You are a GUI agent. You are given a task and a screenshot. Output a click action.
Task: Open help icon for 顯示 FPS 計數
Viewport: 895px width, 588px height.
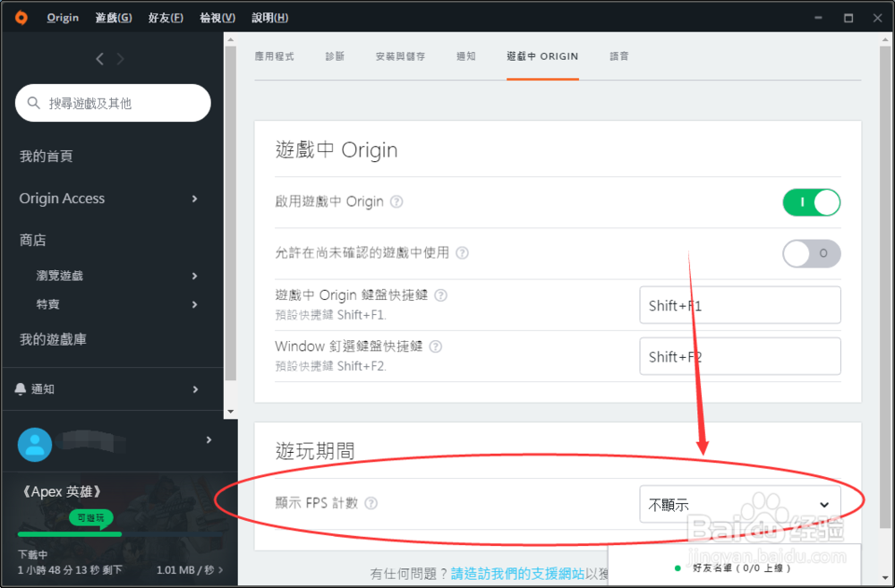pos(371,503)
